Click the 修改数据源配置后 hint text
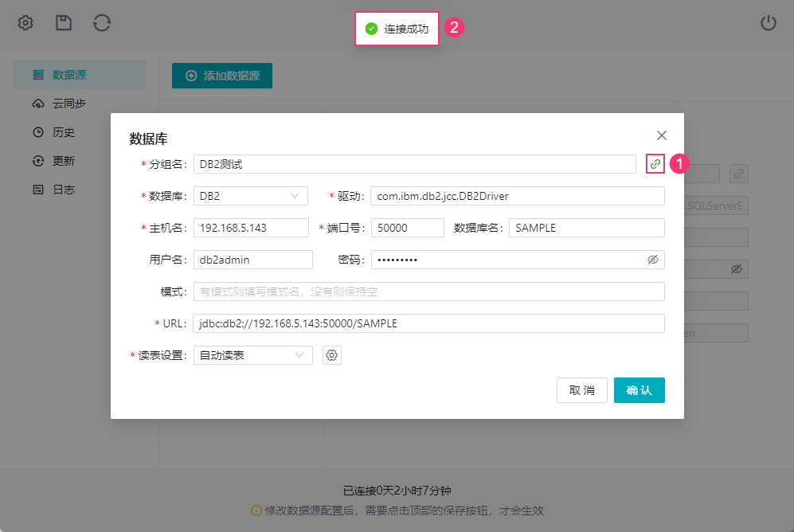This screenshot has height=532, width=794. tap(404, 510)
